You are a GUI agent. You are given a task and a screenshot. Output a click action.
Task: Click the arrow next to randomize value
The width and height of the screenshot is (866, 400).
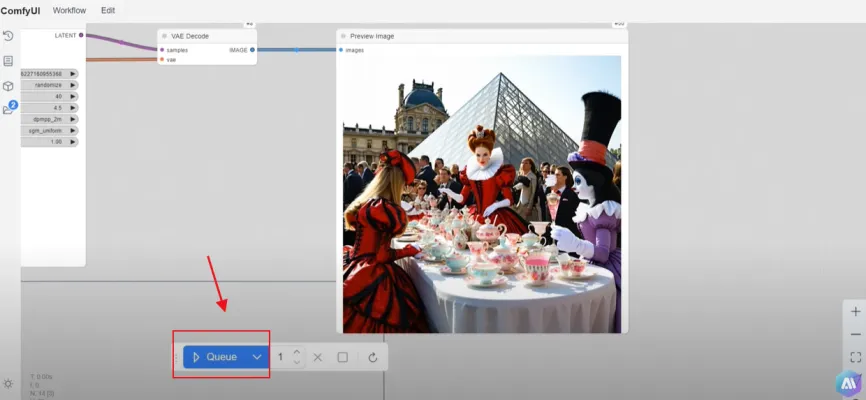73,85
